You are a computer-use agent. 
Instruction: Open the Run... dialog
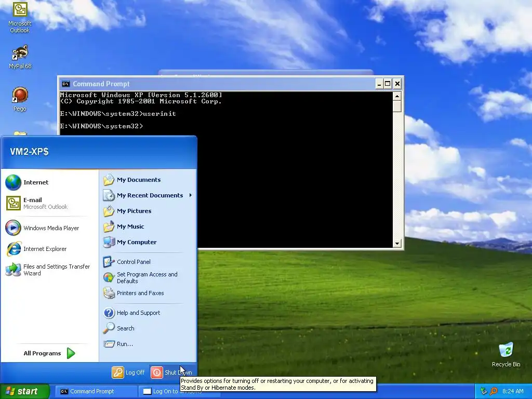coord(148,344)
